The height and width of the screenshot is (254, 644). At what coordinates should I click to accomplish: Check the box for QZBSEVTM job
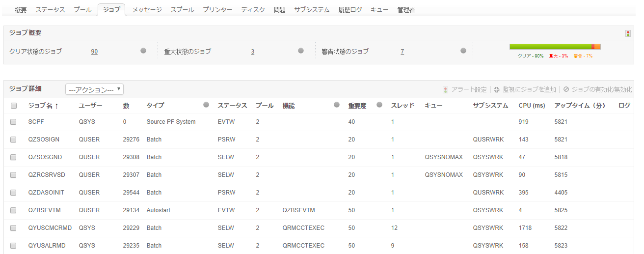14,210
